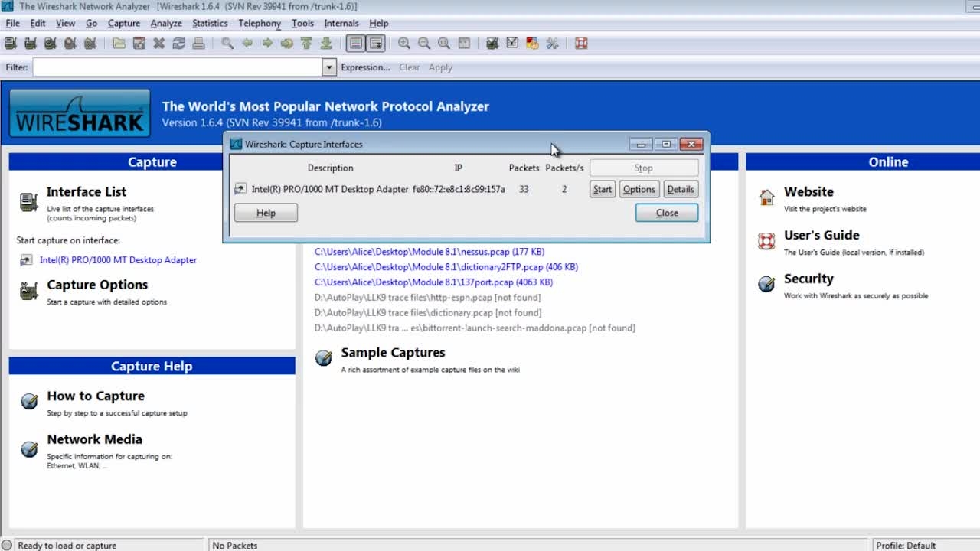Start a new live capture toolbar icon
Viewport: 980px width, 551px height.
[x=51, y=44]
